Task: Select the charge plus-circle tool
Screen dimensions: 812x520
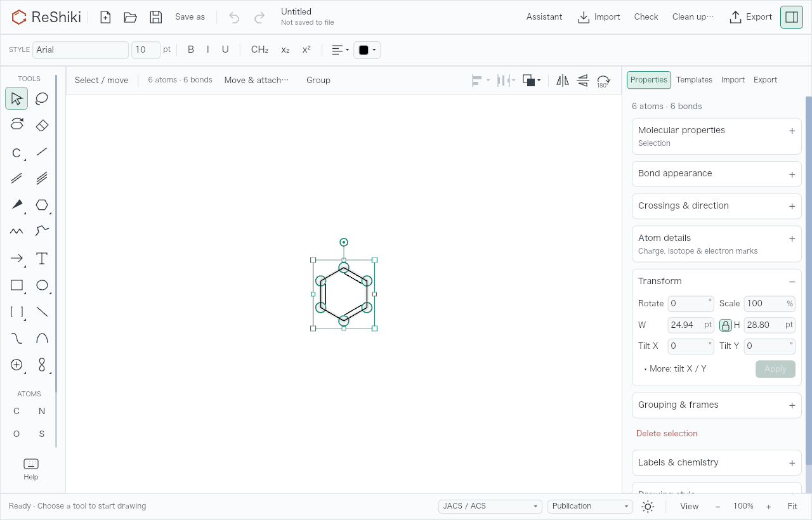Action: coord(16,365)
